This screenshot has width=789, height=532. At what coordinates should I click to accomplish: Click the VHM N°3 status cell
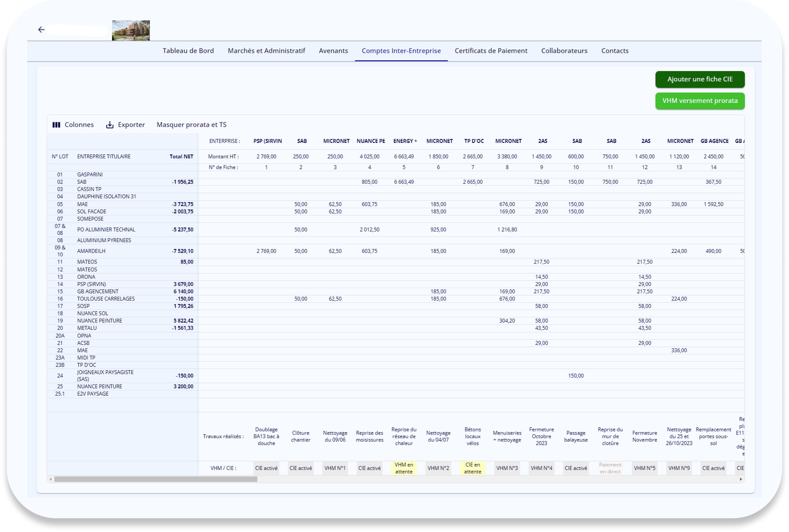507,468
